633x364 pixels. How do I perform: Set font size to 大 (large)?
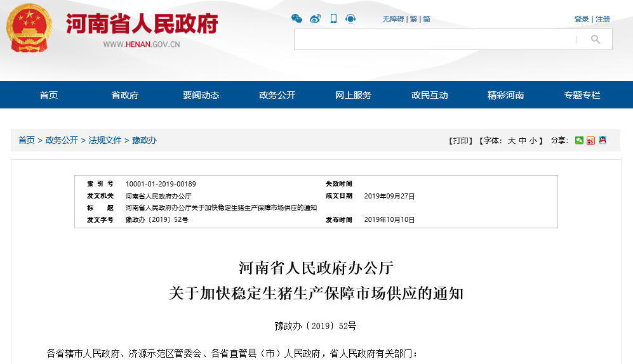point(511,141)
